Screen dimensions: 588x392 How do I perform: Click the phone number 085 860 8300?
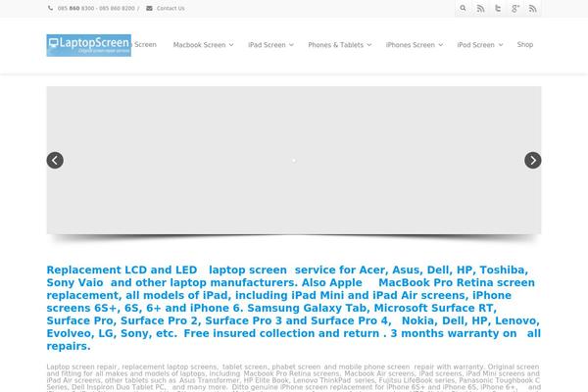[76, 8]
